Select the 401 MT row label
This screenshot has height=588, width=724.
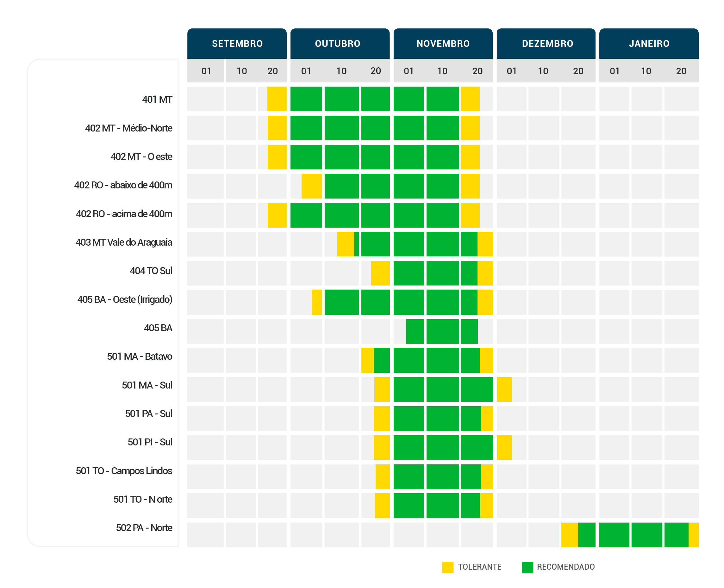(157, 99)
